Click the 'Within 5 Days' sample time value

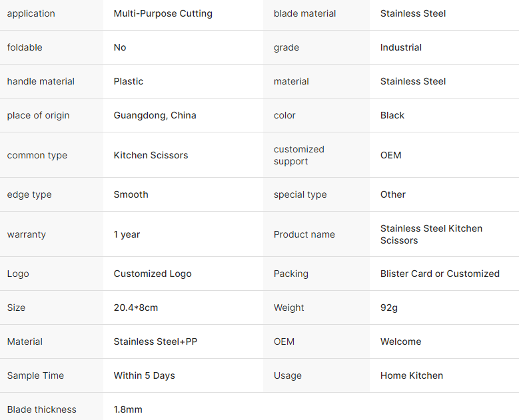coord(144,375)
